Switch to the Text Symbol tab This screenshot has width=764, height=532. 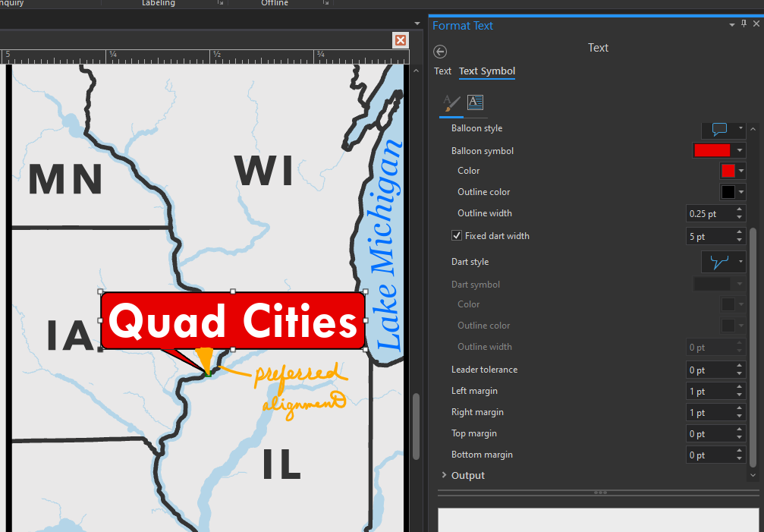tap(486, 71)
